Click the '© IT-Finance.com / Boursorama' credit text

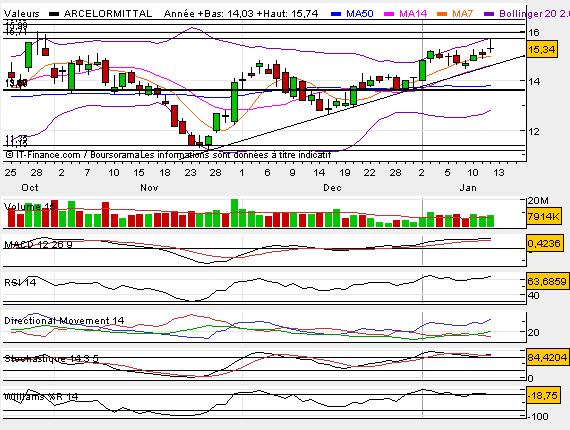coord(72,155)
